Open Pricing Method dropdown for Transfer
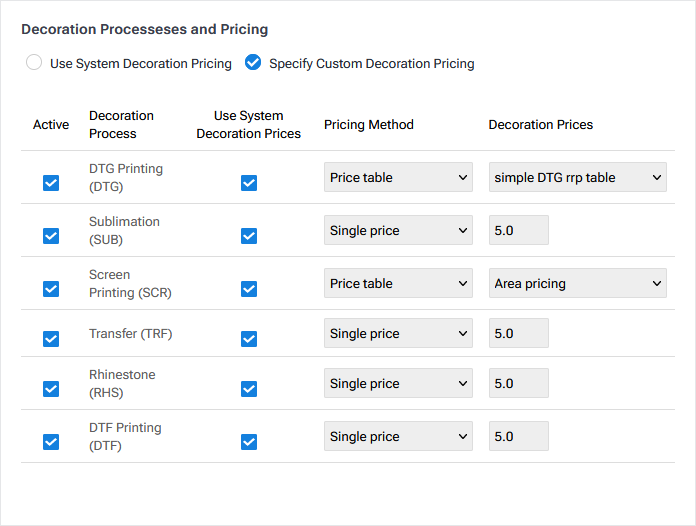 pyautogui.click(x=398, y=333)
